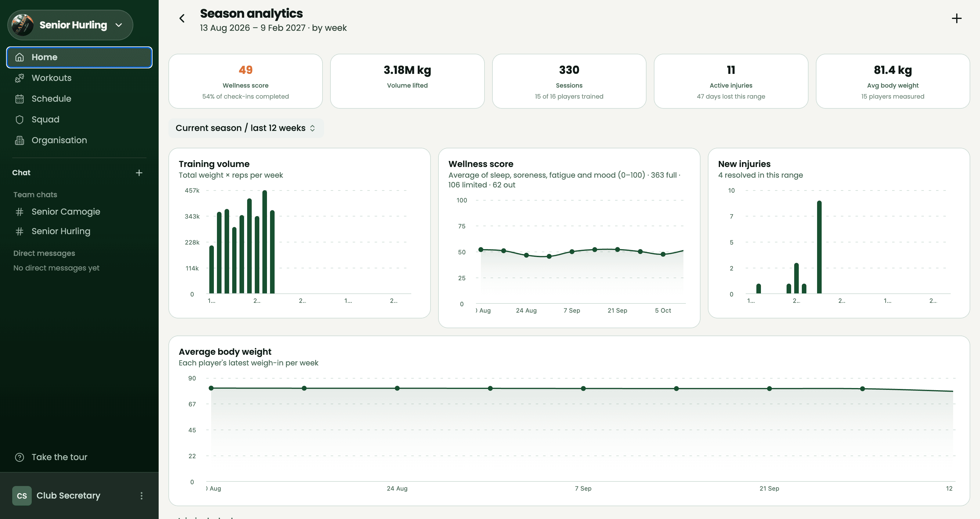Screen dimensions: 980x519
Task: Open the Club Secretary options menu
Action: click(x=142, y=496)
